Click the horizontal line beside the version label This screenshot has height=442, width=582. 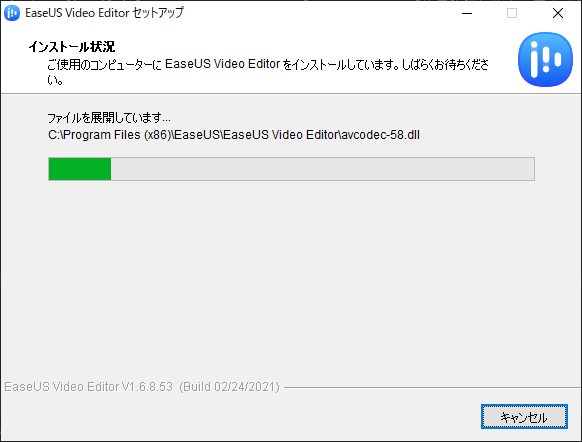432,388
